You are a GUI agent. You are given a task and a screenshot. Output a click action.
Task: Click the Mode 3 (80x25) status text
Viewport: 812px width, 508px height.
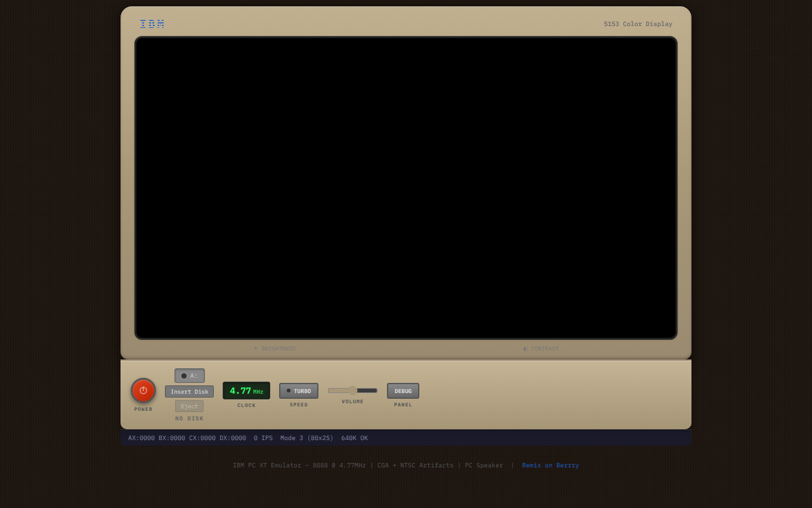click(x=306, y=438)
